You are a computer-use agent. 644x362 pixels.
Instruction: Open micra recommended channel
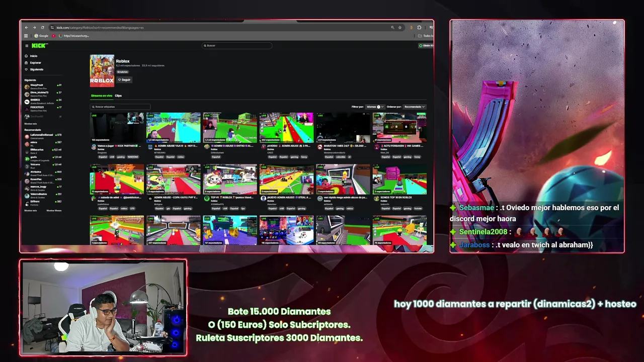coord(43,143)
